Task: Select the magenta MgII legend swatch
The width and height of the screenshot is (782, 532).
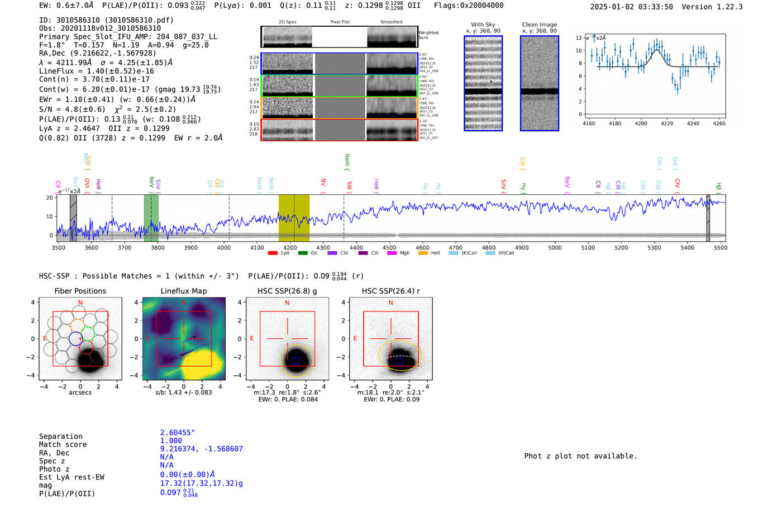Action: pyautogui.click(x=392, y=253)
